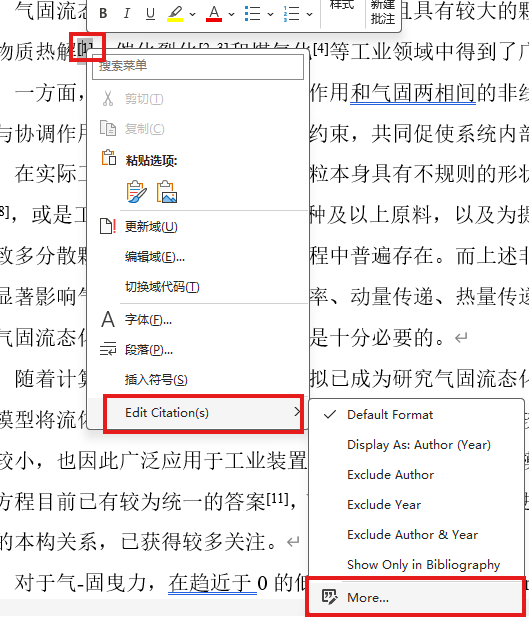Click citation superscript [4] in document
This screenshot has width=529, height=617.
coord(321,49)
